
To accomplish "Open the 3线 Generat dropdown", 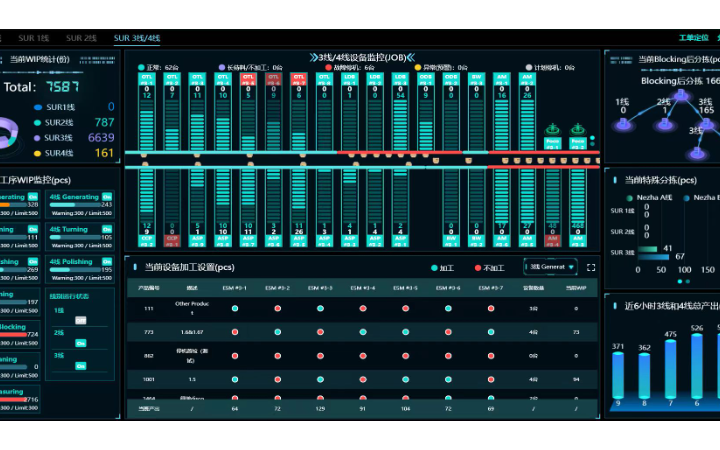I will tap(550, 267).
